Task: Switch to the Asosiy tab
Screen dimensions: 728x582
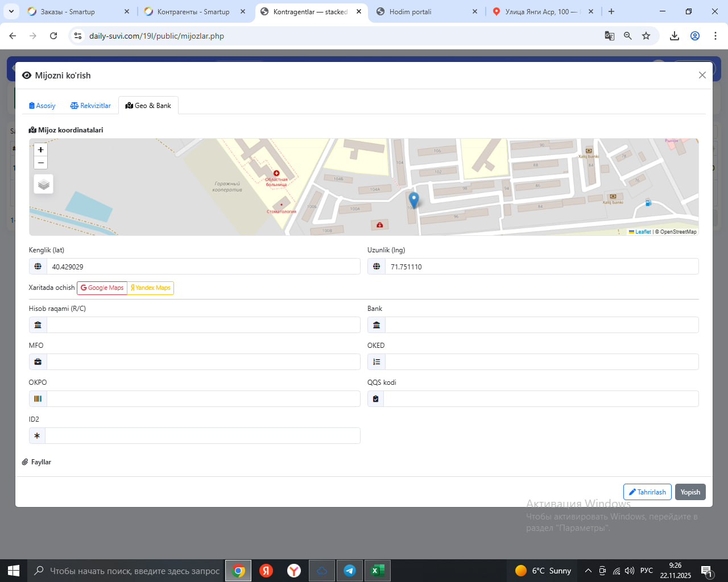Action: (x=42, y=106)
